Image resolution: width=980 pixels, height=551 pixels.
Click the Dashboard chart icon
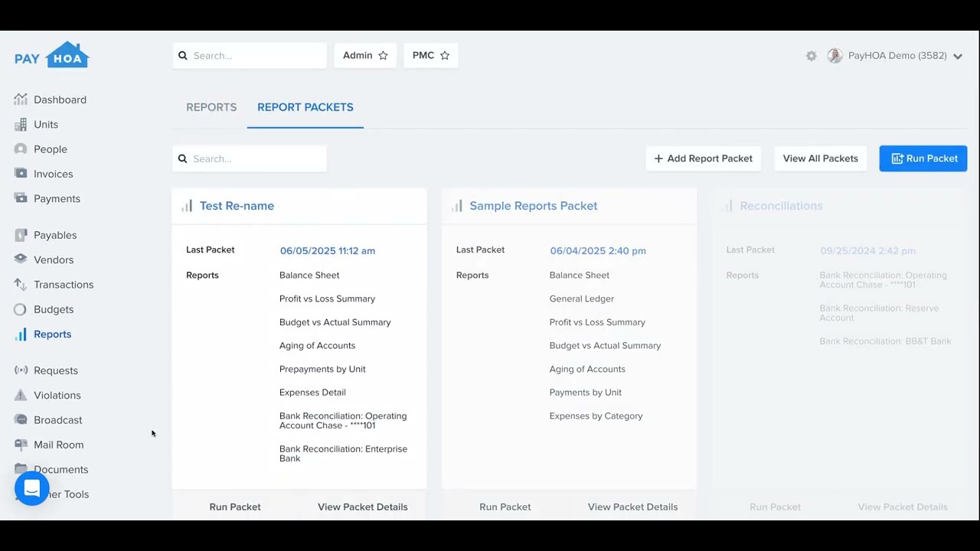(21, 99)
